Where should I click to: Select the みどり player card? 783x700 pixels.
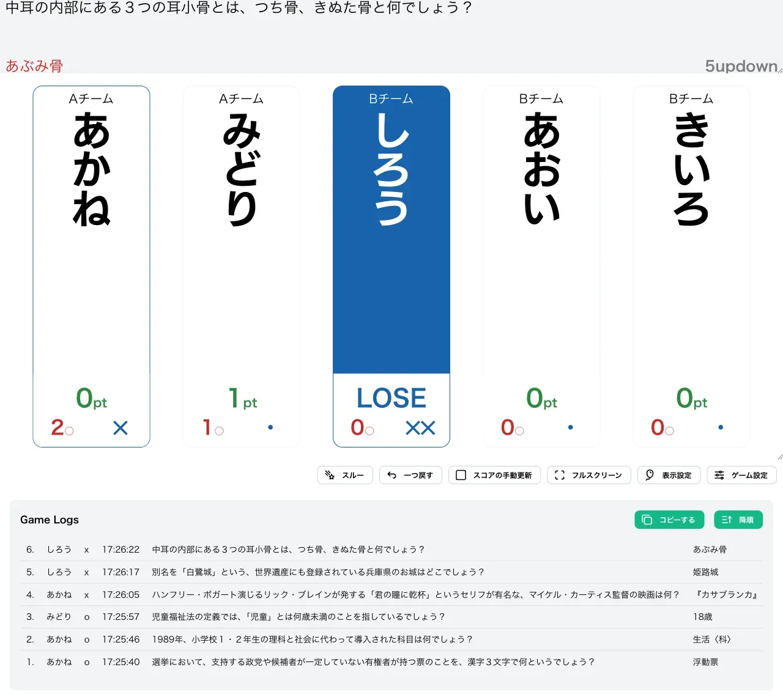[x=242, y=267]
